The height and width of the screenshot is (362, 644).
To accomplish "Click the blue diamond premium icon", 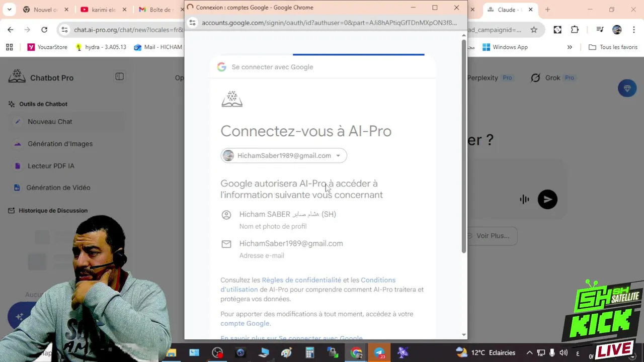I will [627, 88].
